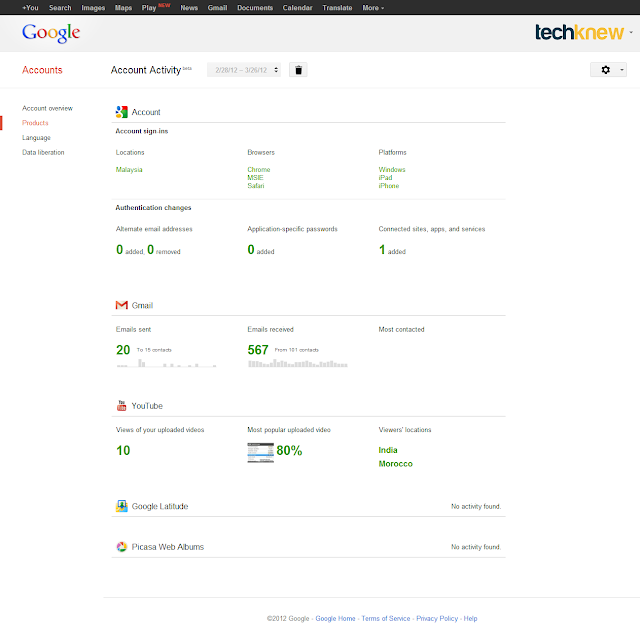Click the Google Latitude icon

[x=121, y=506]
